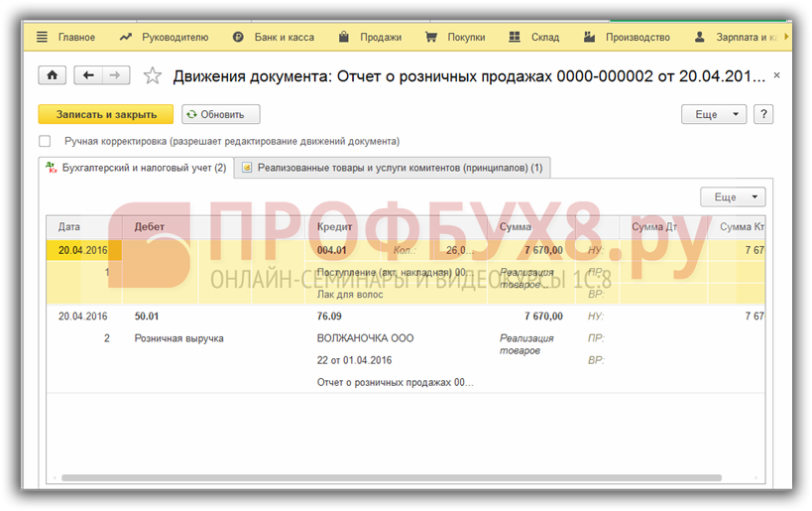Go forward with the right arrow

coord(115,75)
